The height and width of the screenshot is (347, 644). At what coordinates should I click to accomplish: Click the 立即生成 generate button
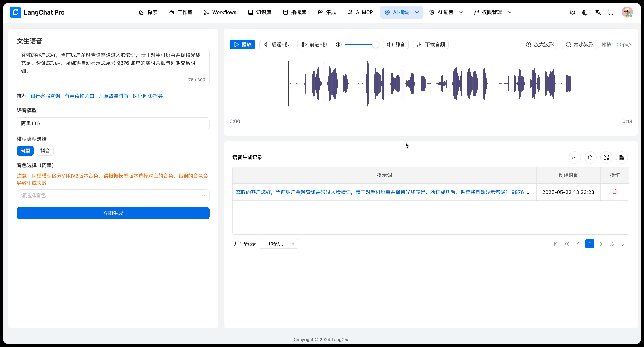pos(113,213)
